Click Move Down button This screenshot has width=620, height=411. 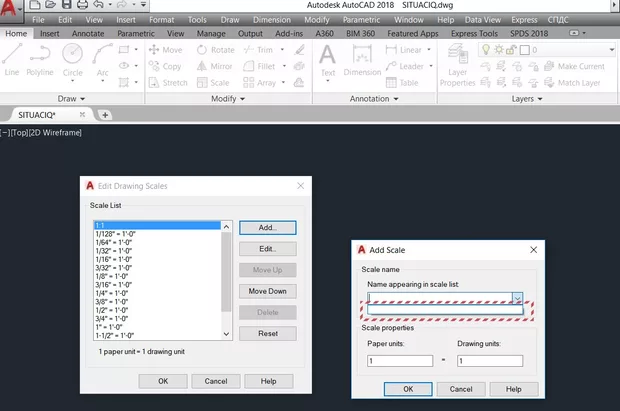point(268,291)
